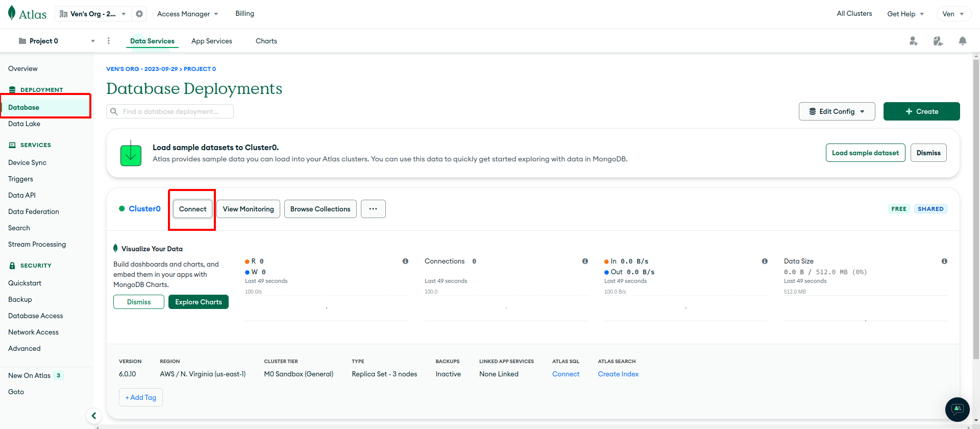980x429 pixels.
Task: Open New On Atlas item
Action: tap(35, 375)
